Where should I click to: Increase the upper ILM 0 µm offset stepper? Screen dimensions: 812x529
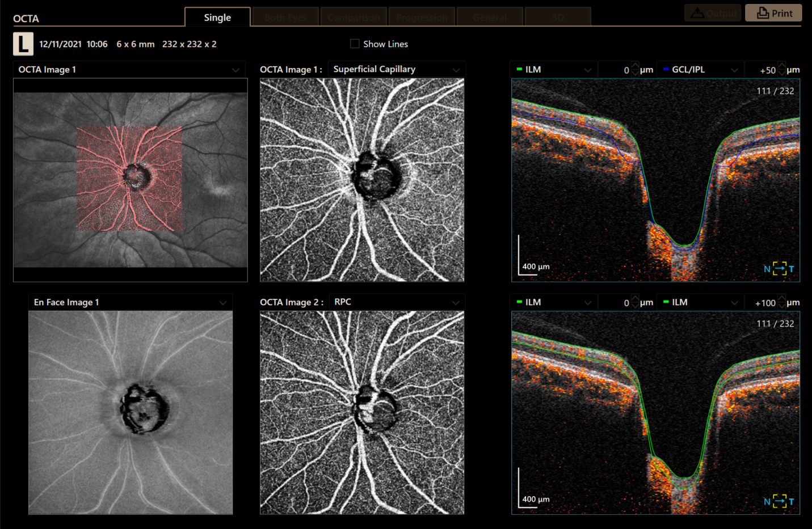(635, 66)
